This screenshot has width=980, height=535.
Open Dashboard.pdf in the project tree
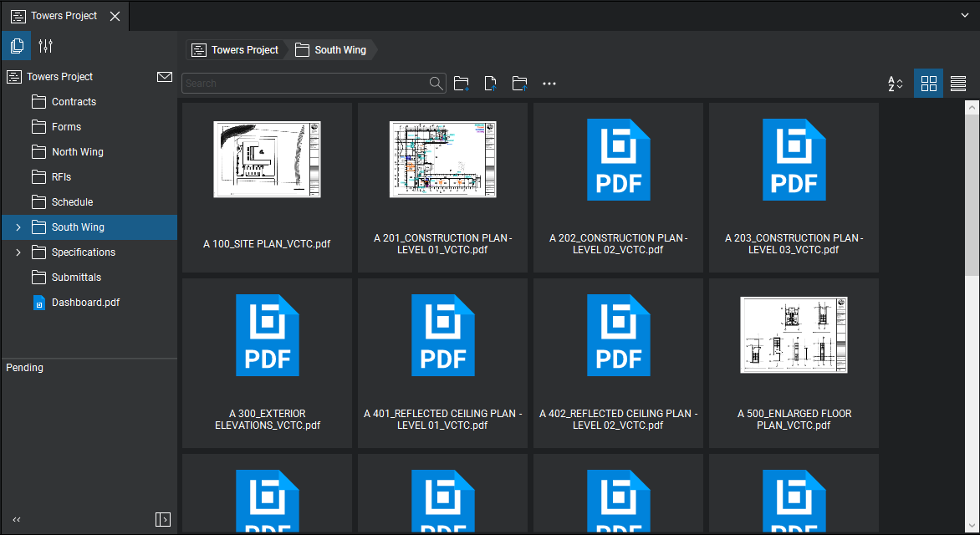85,303
